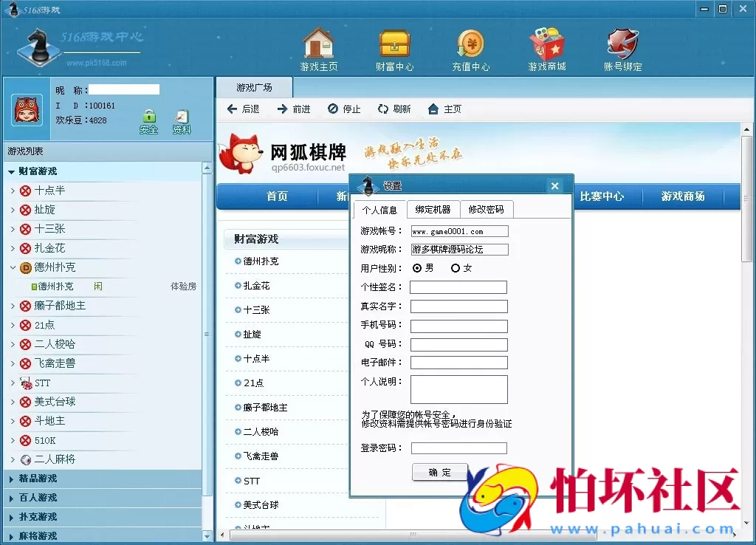Click the 资料 profile note icon

182,117
